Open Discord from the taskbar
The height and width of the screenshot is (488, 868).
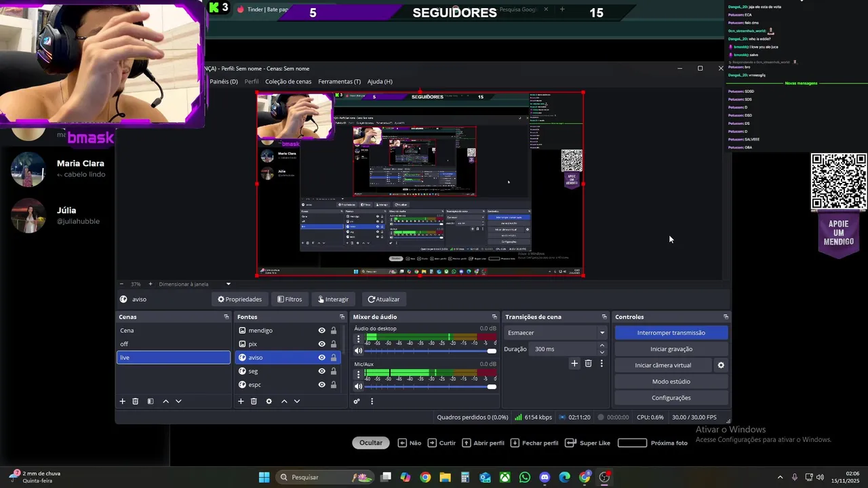coord(545,477)
